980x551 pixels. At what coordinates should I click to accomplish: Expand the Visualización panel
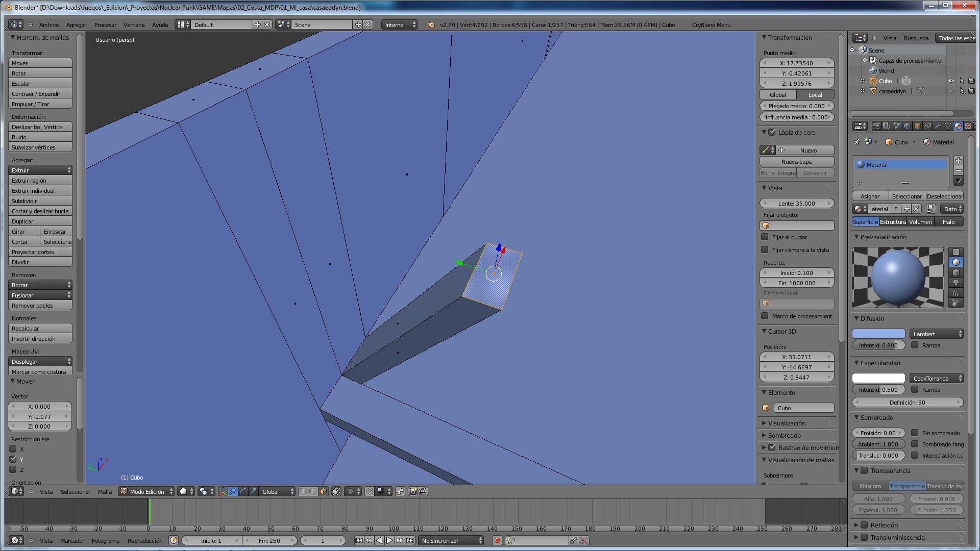click(x=787, y=423)
